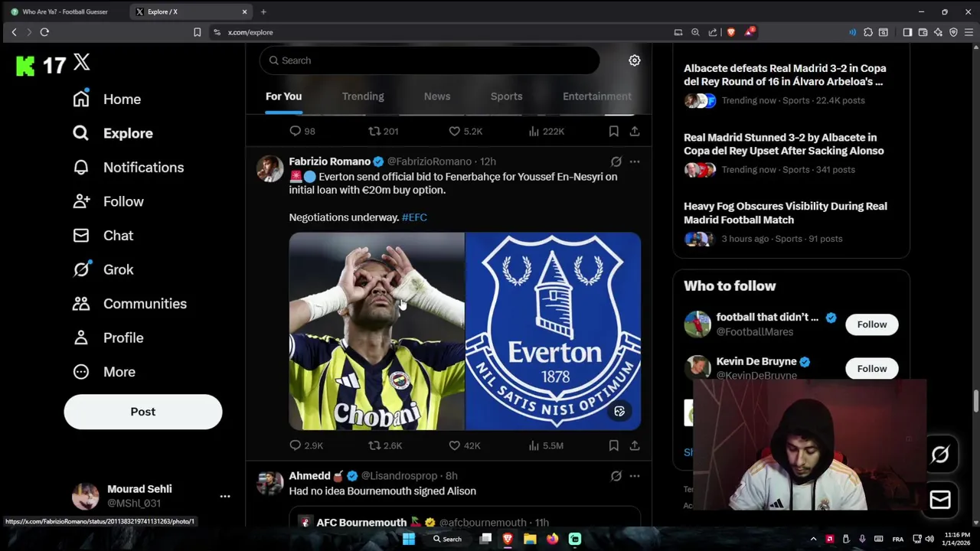This screenshot has height=551, width=980.
Task: Open more options on Ahmedd's post
Action: pos(635,476)
